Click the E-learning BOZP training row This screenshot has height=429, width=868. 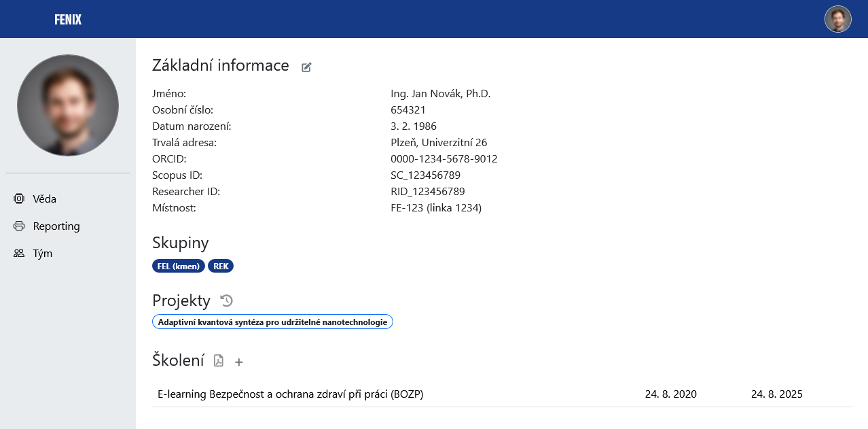(x=501, y=394)
